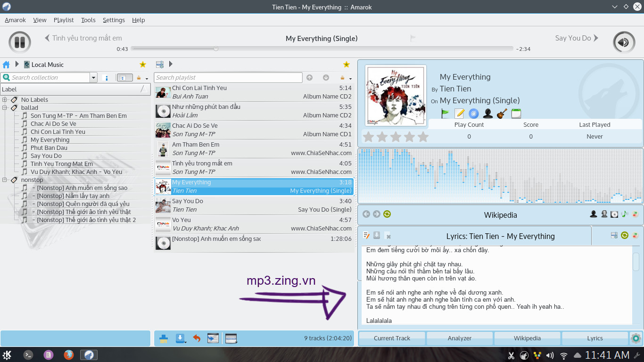Open the search collection dropdown arrow
The height and width of the screenshot is (362, 644).
coord(93,78)
